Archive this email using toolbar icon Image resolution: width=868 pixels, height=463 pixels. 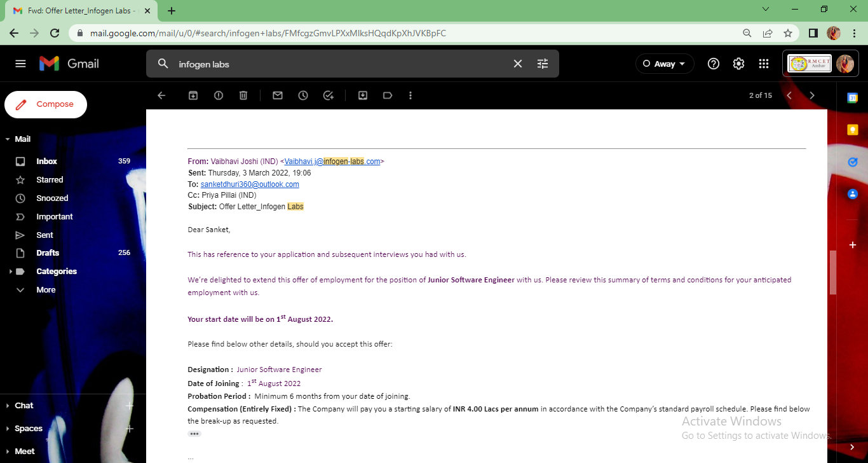coord(193,95)
